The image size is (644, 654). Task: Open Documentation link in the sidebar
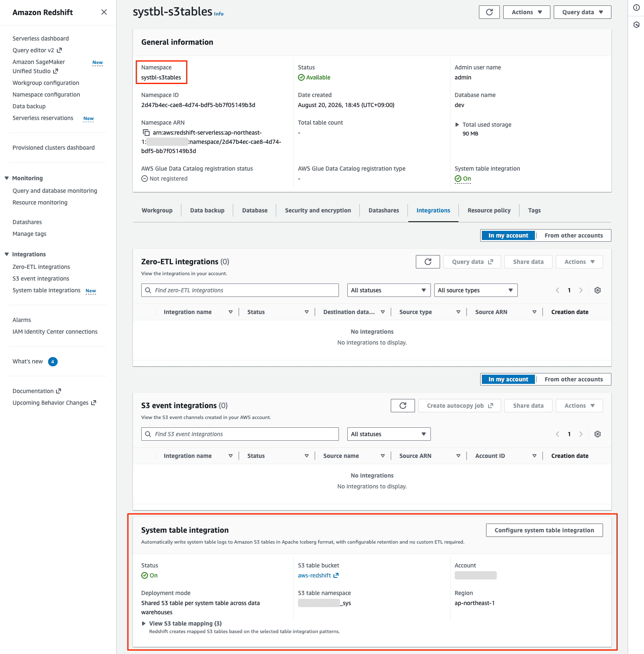coord(37,391)
